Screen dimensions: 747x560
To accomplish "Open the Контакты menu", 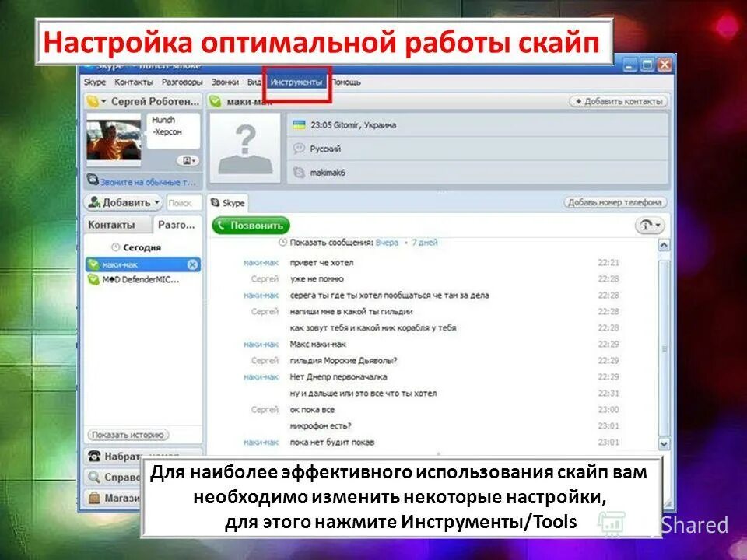I will point(134,82).
